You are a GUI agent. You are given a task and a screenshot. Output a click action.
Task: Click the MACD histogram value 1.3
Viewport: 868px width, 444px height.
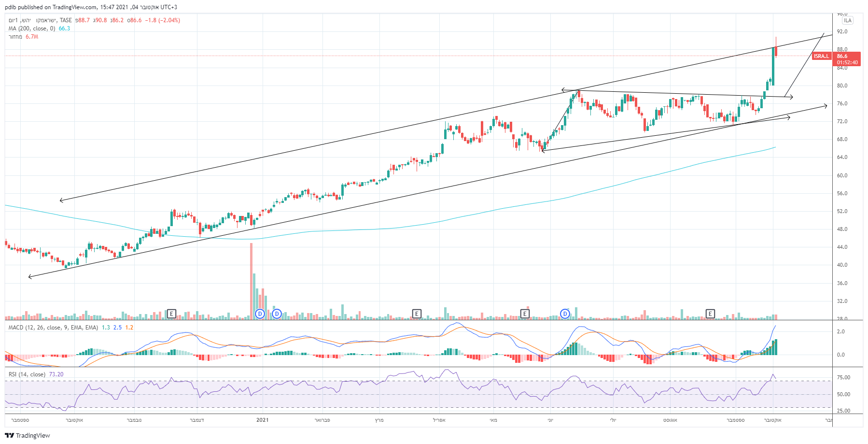(106, 328)
